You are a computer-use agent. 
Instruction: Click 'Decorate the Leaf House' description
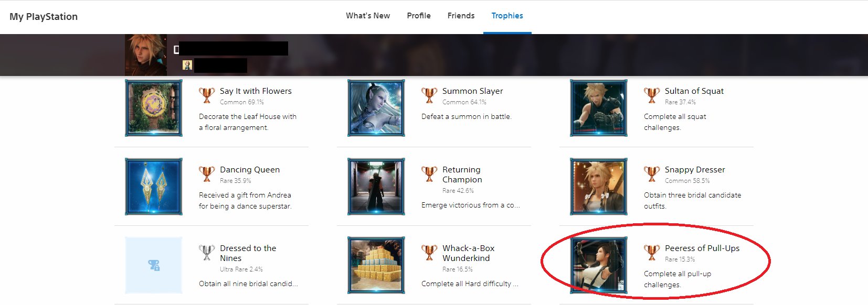[x=248, y=122]
